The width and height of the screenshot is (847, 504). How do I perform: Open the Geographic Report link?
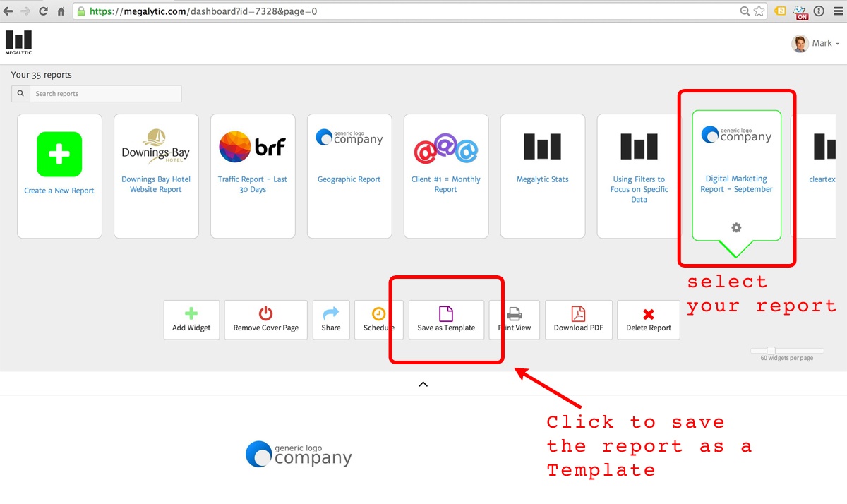pos(349,179)
